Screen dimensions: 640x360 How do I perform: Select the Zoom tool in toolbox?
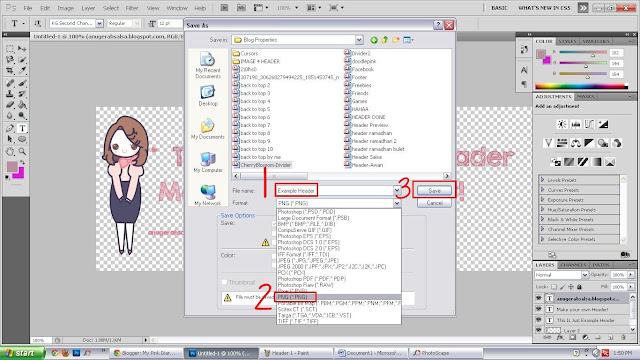[22, 151]
